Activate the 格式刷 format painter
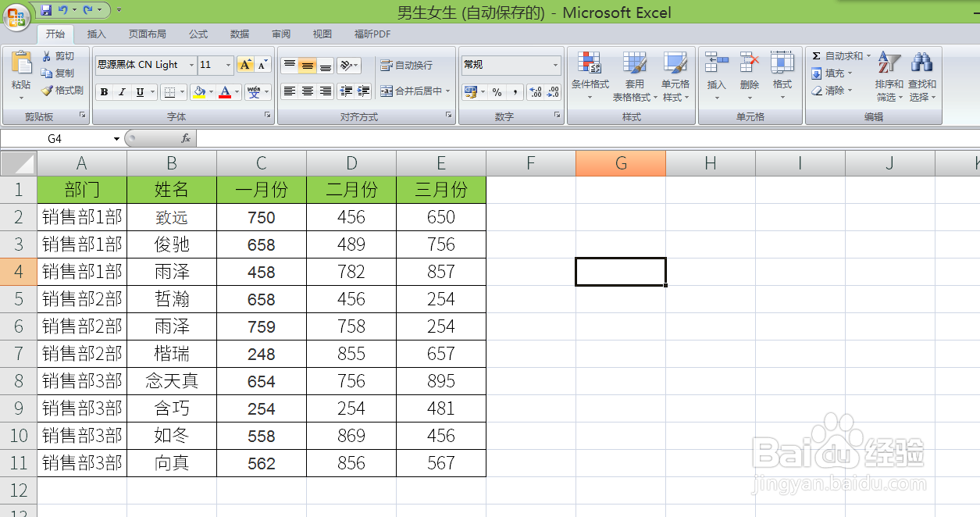The image size is (980, 517). click(x=62, y=91)
